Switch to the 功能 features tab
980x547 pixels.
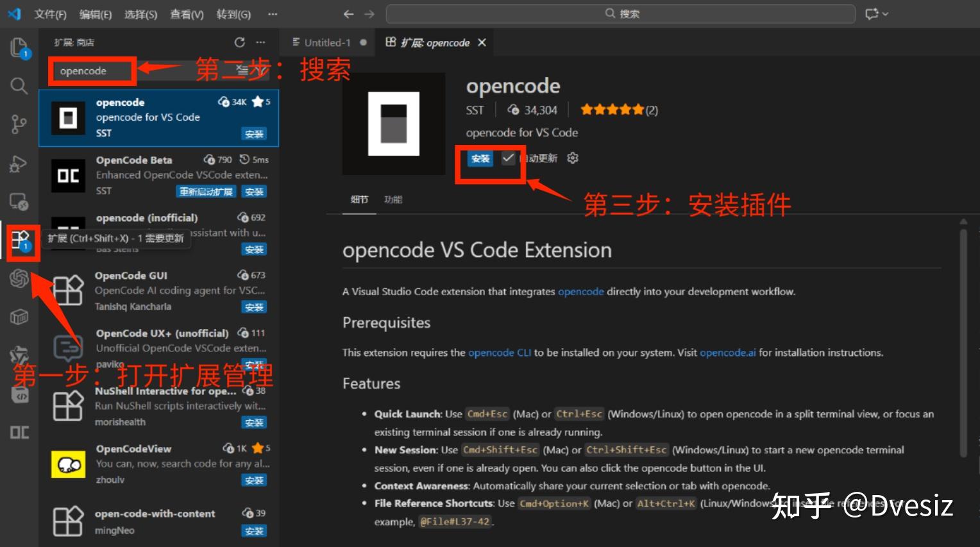coord(393,199)
